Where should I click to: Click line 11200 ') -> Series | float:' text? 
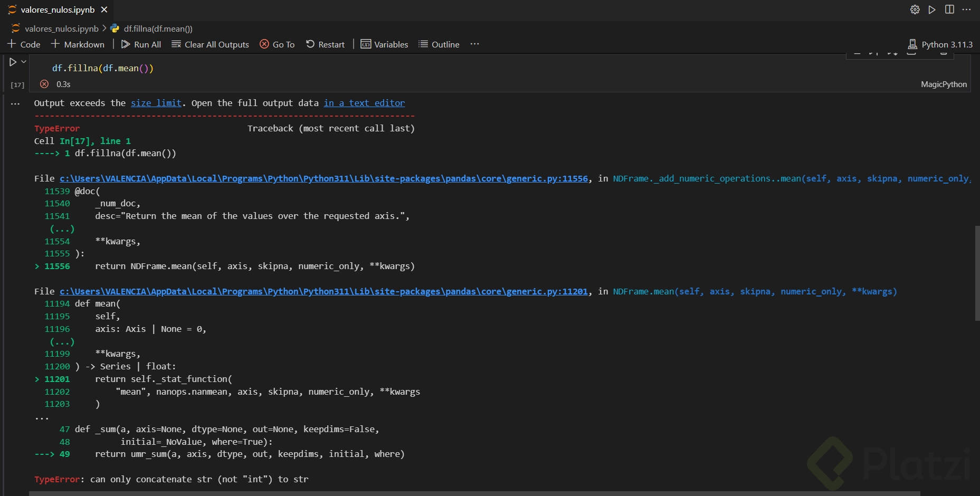(x=126, y=366)
